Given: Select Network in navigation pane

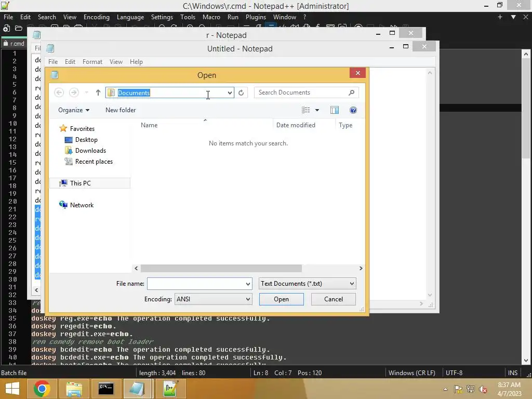Looking at the screenshot, I should [x=82, y=205].
